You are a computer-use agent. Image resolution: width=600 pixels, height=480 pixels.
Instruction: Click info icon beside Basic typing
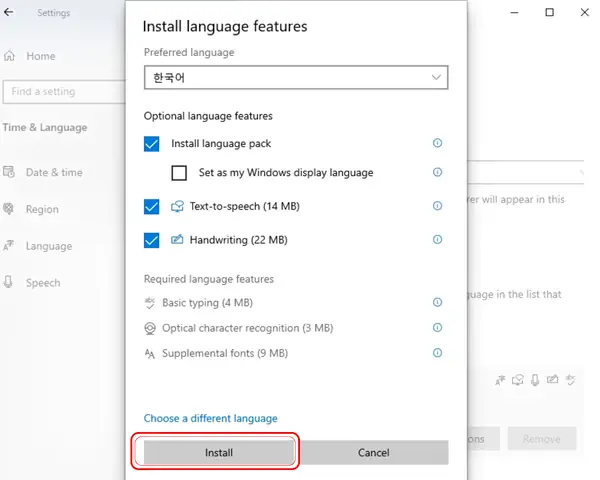[437, 302]
